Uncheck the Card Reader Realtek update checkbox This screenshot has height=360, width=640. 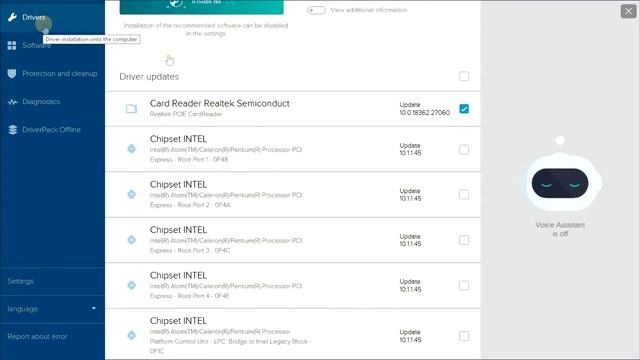464,109
